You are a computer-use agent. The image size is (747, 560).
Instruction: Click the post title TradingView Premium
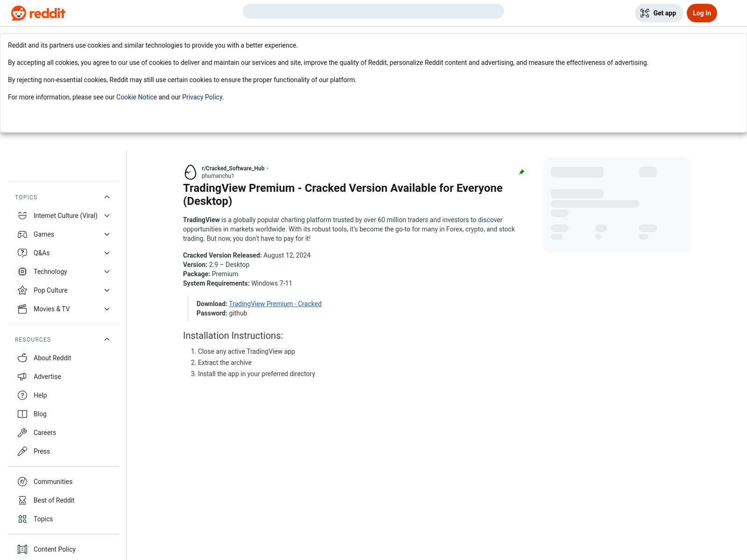[x=343, y=195]
